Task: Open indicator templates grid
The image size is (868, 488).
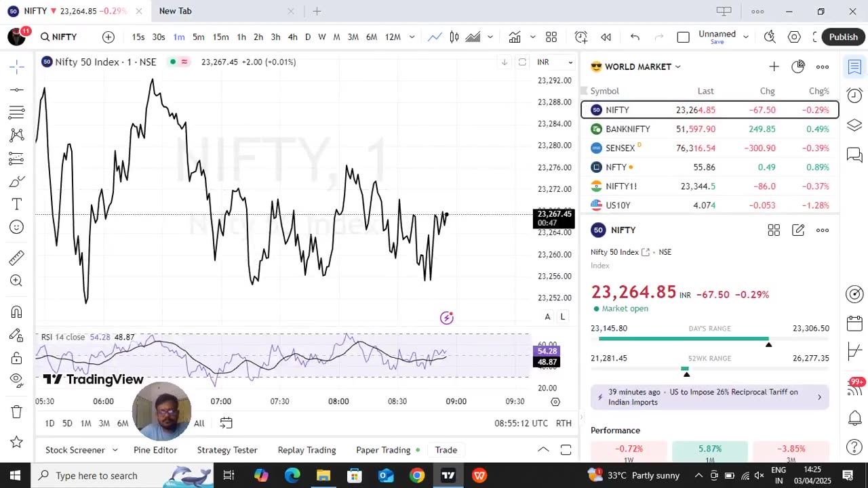Action: 551,37
